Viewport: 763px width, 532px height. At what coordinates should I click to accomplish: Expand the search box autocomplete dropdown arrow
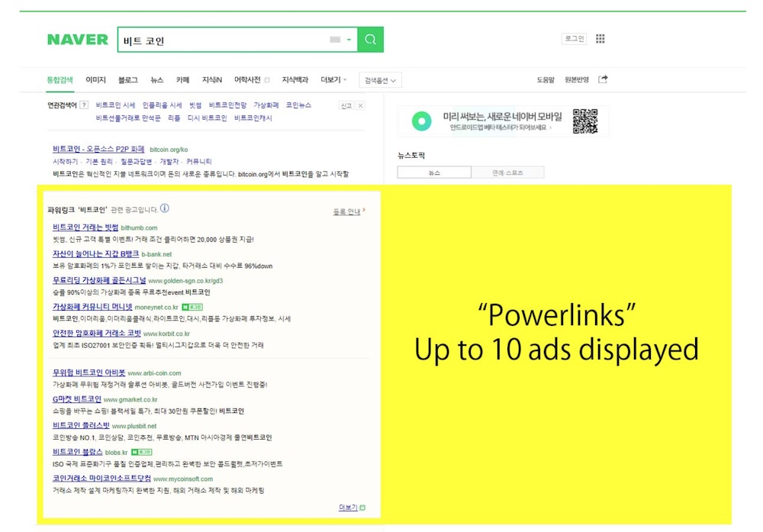(x=349, y=40)
